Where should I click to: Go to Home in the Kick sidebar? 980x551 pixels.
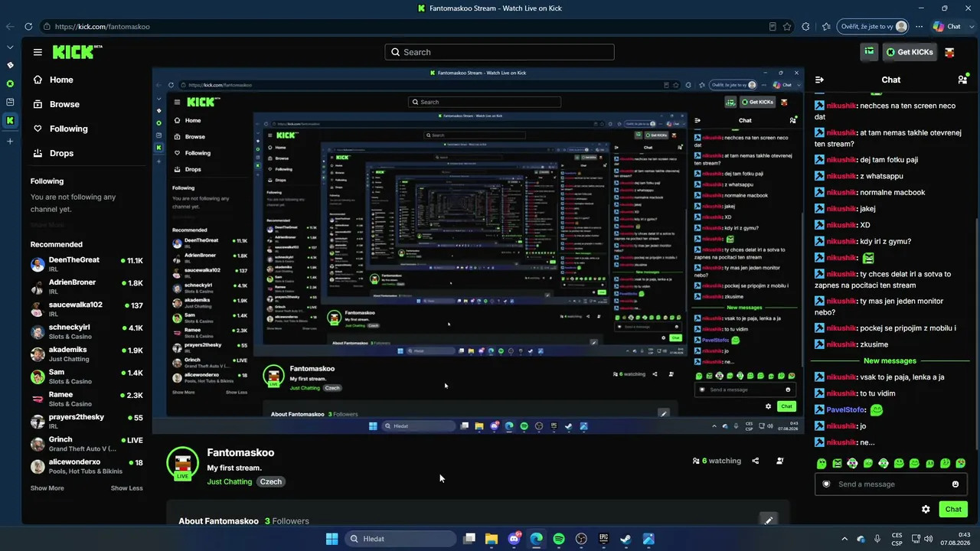coord(61,80)
